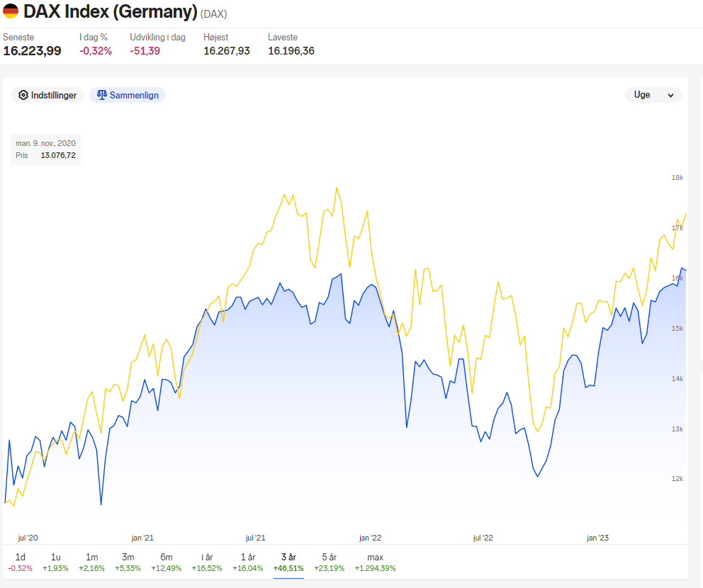The height and width of the screenshot is (588, 703).
Task: Select the max time range tab
Action: coord(376,562)
